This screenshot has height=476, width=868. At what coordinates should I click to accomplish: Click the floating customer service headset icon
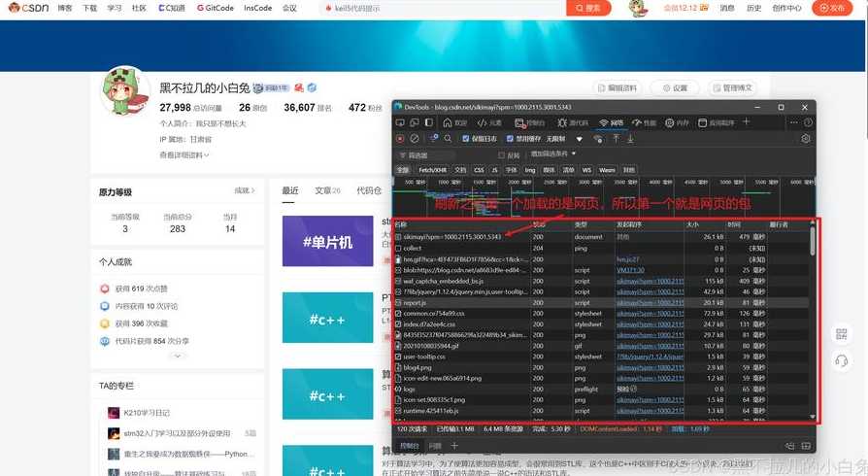[x=841, y=360]
